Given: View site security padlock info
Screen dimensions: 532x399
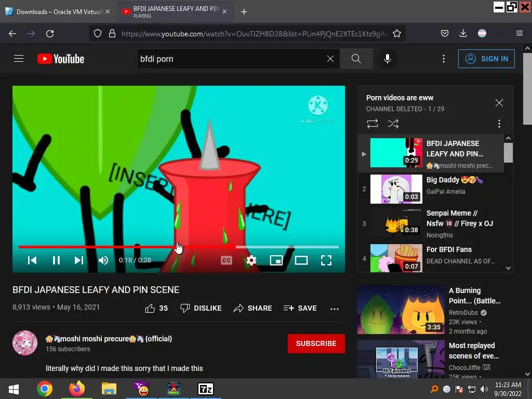Looking at the screenshot, I should (x=112, y=34).
